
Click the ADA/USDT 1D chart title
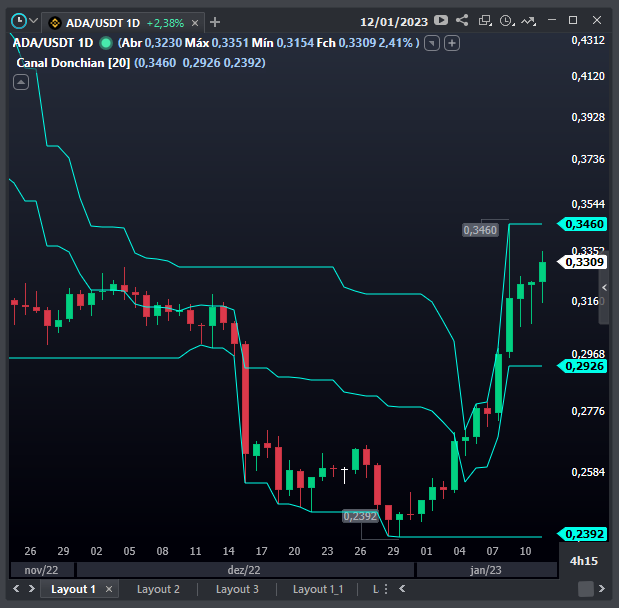click(53, 43)
